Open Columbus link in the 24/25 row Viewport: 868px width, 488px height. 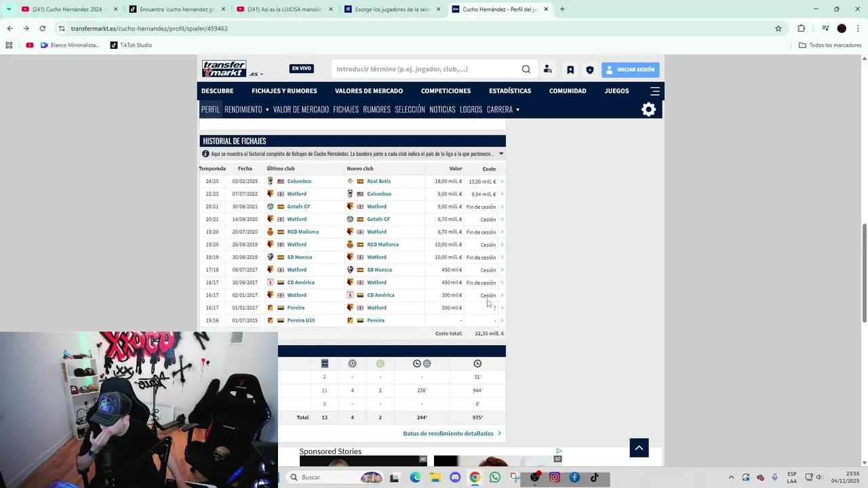[299, 181]
